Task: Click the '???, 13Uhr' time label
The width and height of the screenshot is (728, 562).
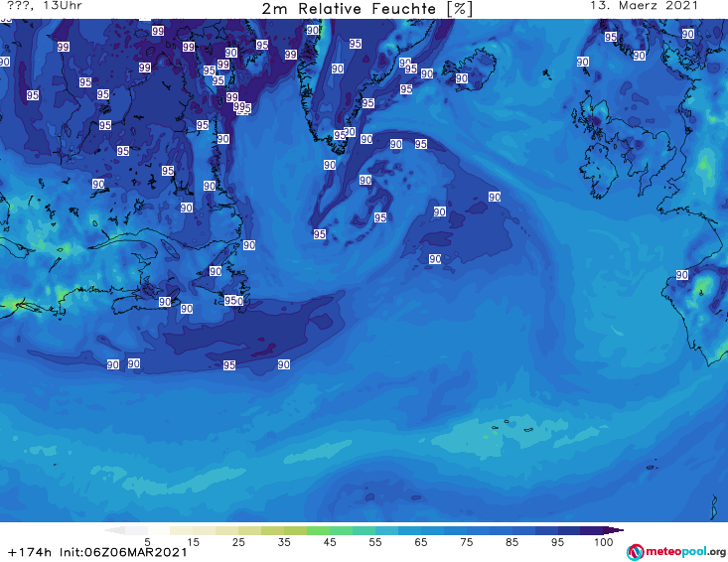Action: click(45, 6)
